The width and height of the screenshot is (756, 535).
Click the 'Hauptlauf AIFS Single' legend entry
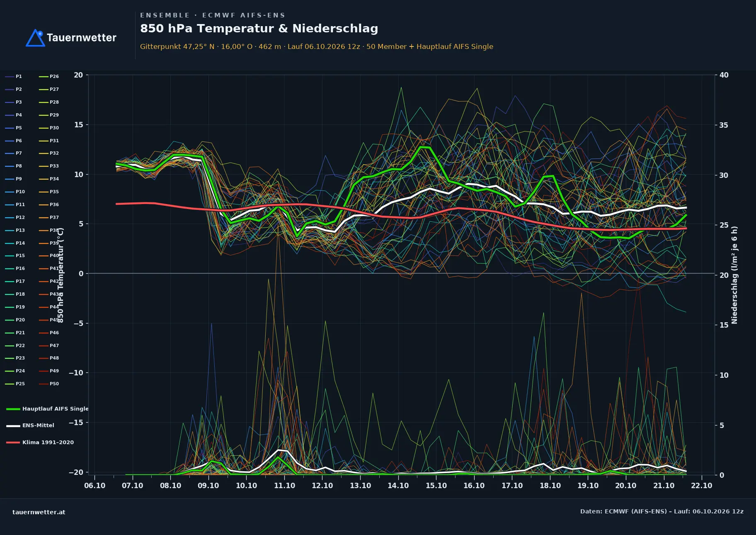pyautogui.click(x=48, y=409)
